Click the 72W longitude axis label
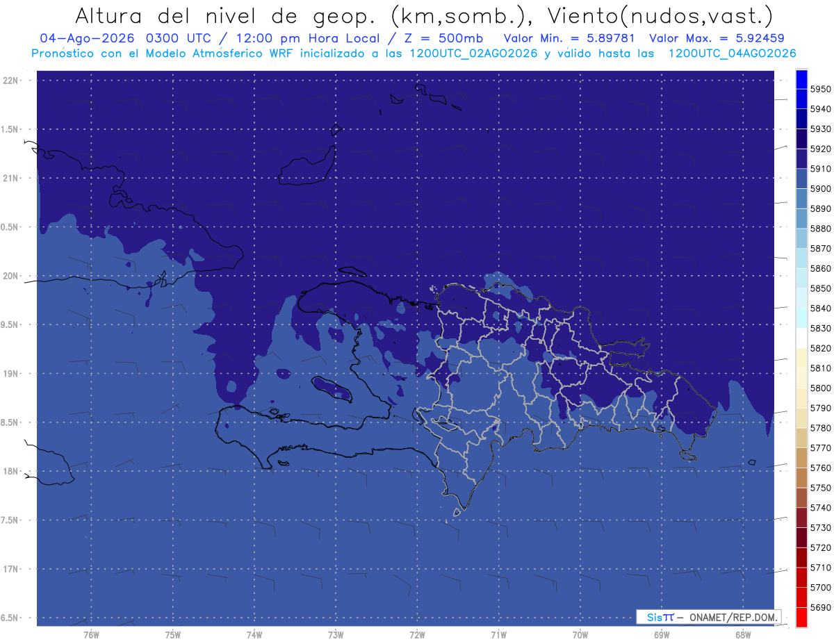 [417, 635]
